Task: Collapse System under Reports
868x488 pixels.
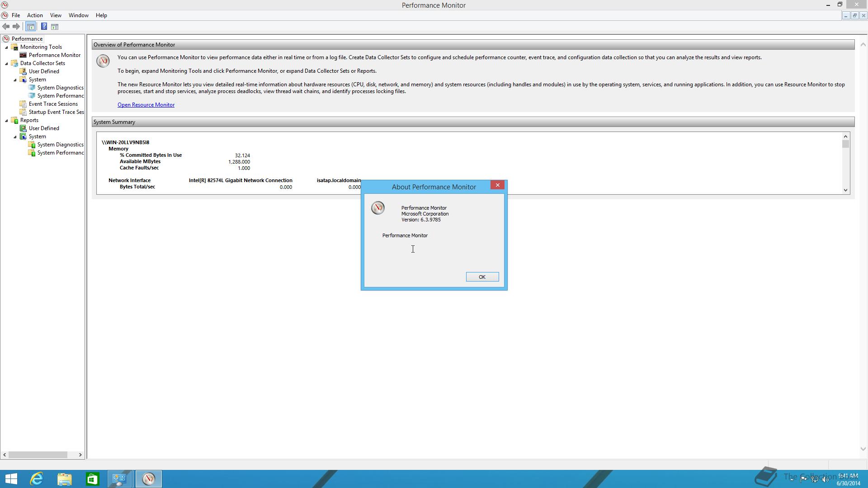Action: click(15, 137)
